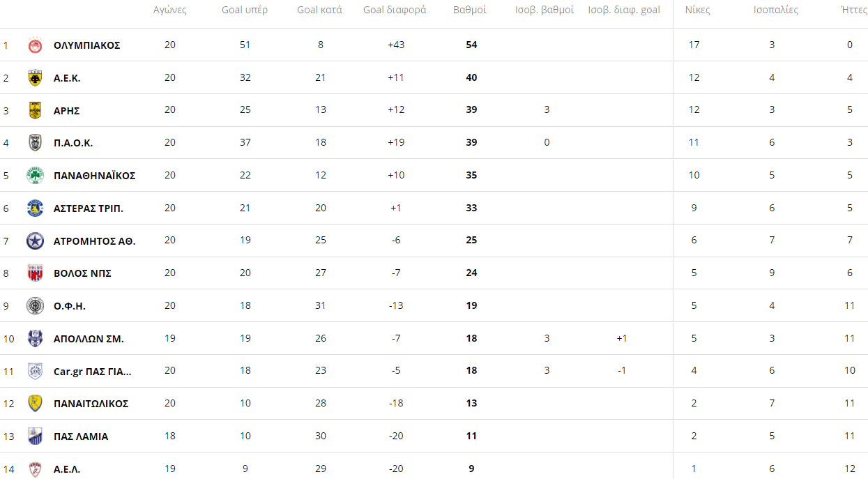The width and height of the screenshot is (868, 479).
Task: Sort table by Βαθμοί column header
Action: [x=470, y=10]
